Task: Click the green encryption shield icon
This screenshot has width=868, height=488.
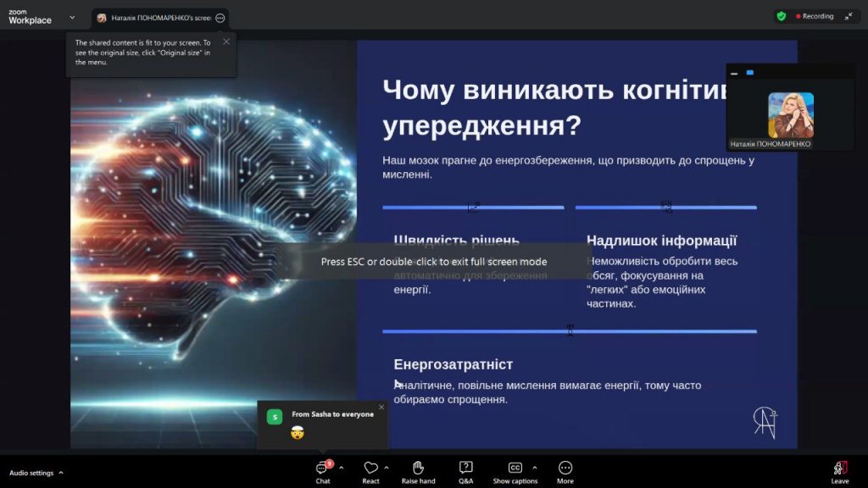Action: pyautogui.click(x=781, y=16)
